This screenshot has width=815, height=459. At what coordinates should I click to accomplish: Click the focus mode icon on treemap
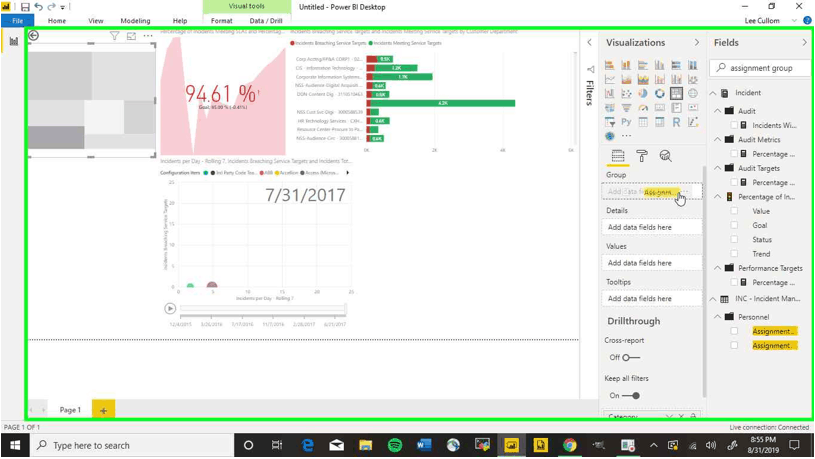pyautogui.click(x=131, y=36)
